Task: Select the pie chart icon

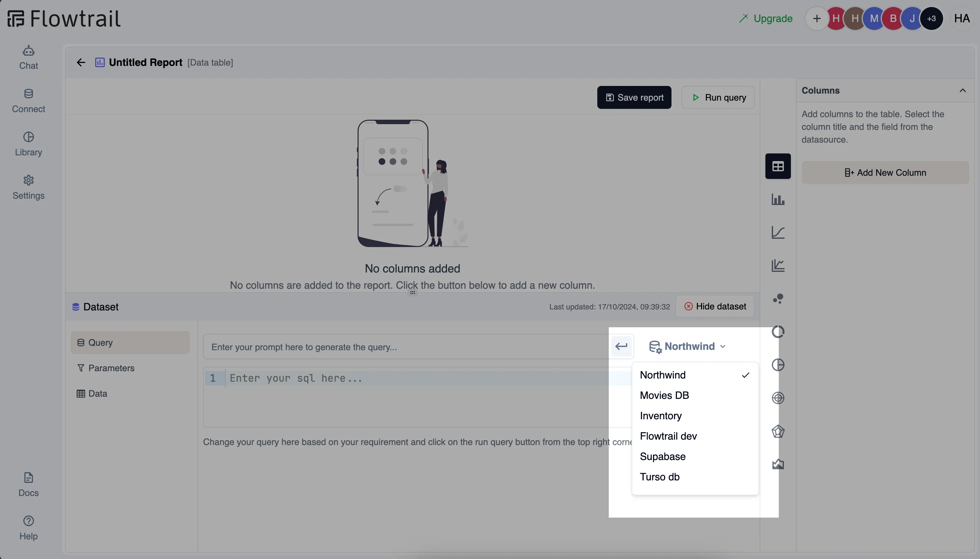Action: pos(778,364)
